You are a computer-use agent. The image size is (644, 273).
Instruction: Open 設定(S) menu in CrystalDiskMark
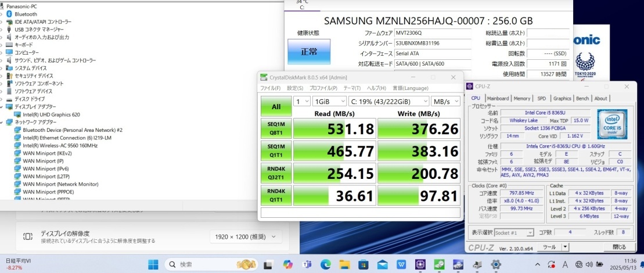295,88
